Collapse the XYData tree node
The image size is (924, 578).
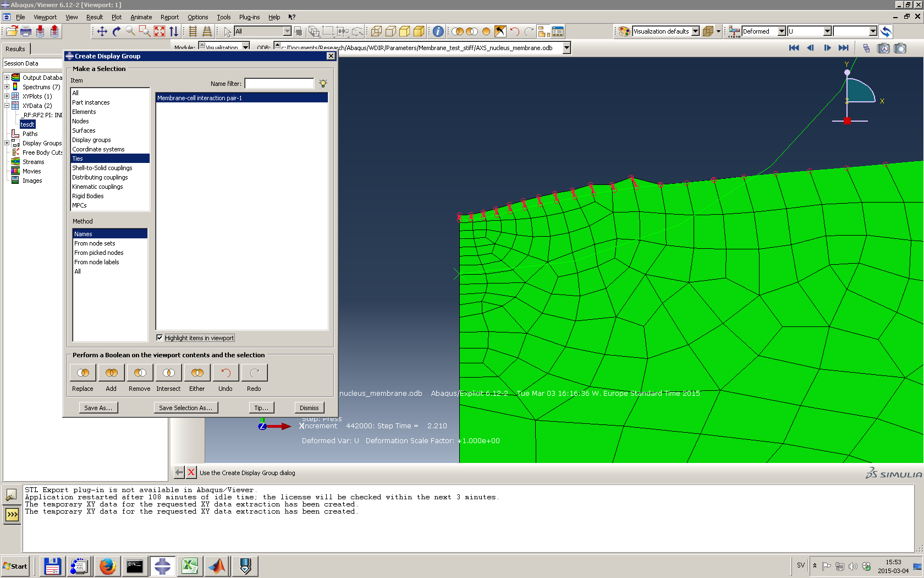coord(7,106)
